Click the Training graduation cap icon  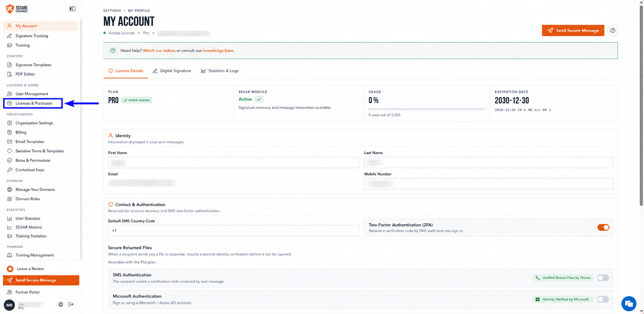pos(10,45)
